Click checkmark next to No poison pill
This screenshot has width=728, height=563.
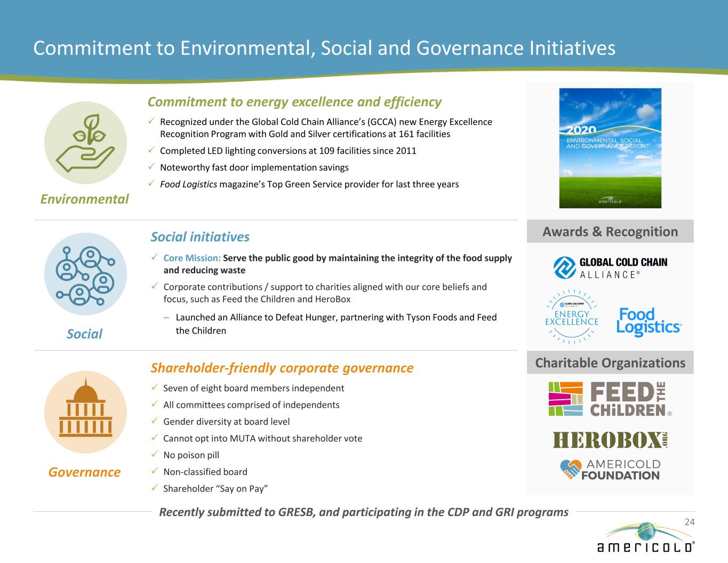(154, 455)
